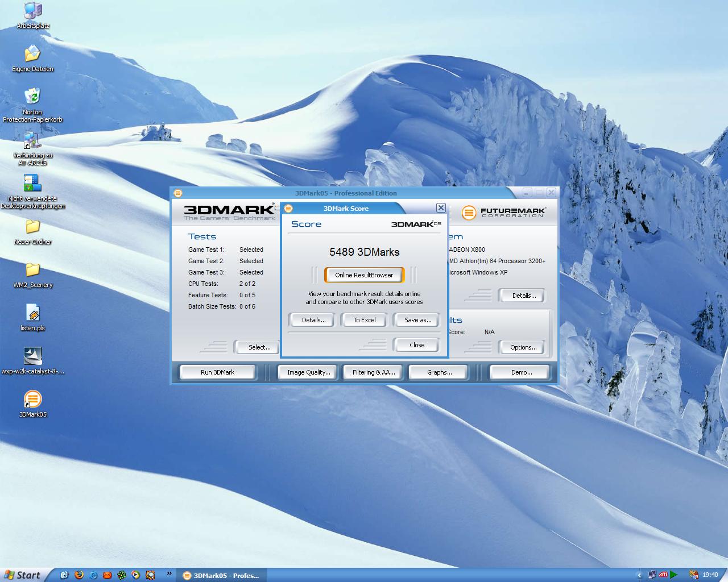The width and height of the screenshot is (728, 582).
Task: Click the Game Test 2 row label
Action: (x=206, y=261)
